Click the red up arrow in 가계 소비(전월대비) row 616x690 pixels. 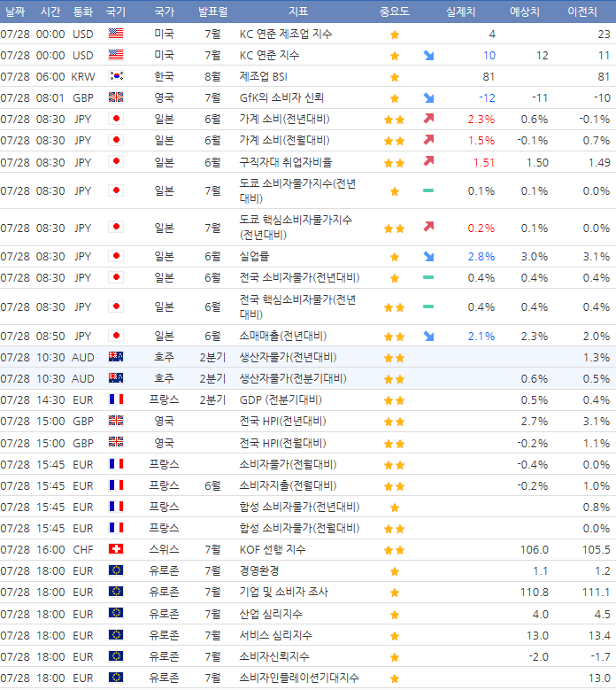pos(428,139)
